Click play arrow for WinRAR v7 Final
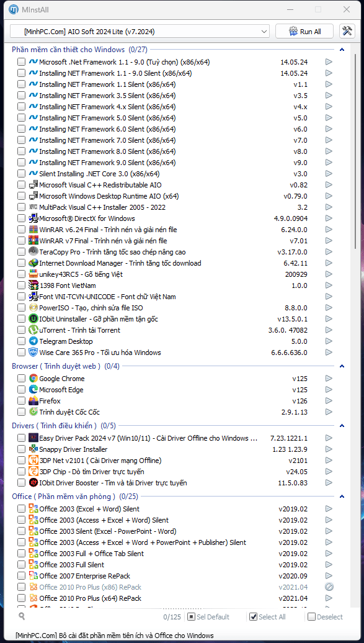364x643 pixels. click(329, 241)
